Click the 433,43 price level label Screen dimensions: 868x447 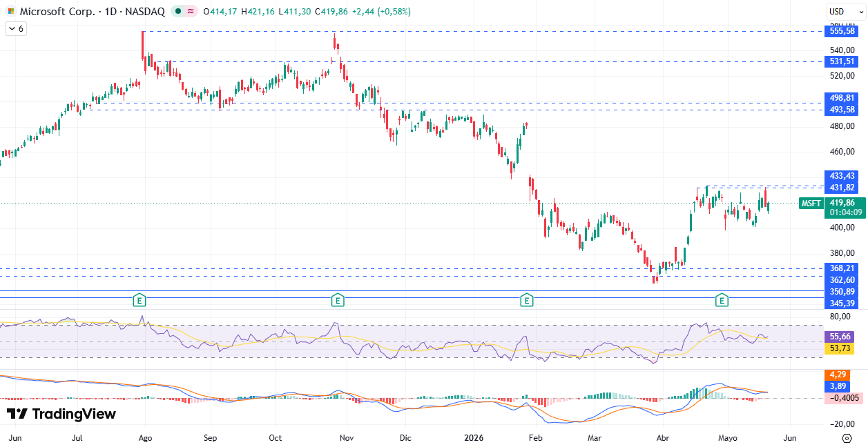point(842,176)
